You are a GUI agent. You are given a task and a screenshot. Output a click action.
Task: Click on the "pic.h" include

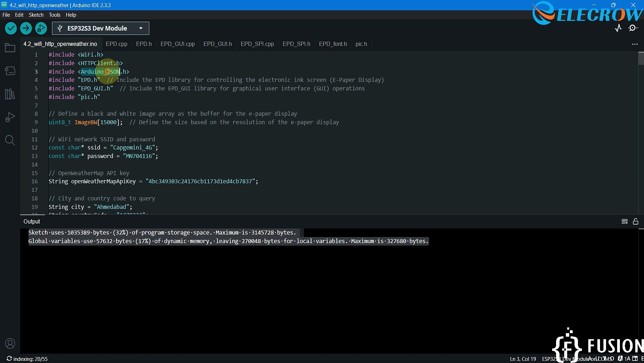(x=89, y=97)
